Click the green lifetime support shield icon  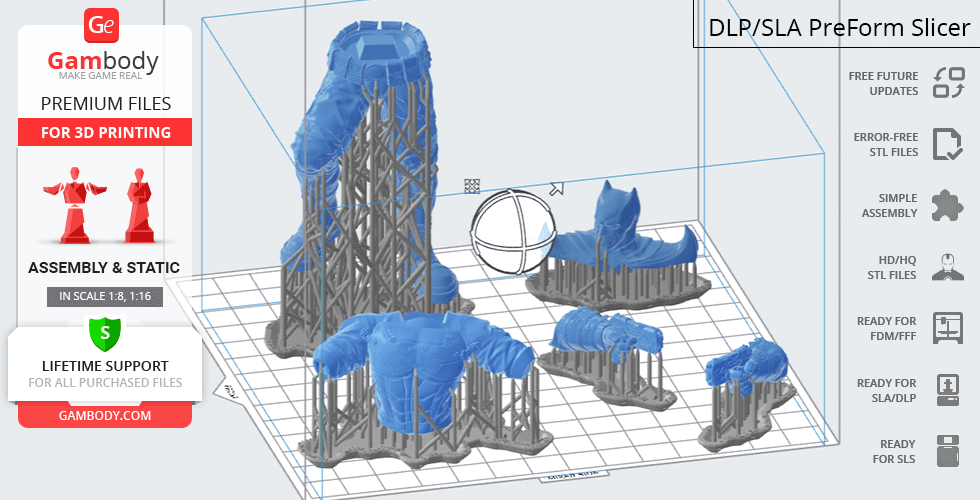point(104,331)
